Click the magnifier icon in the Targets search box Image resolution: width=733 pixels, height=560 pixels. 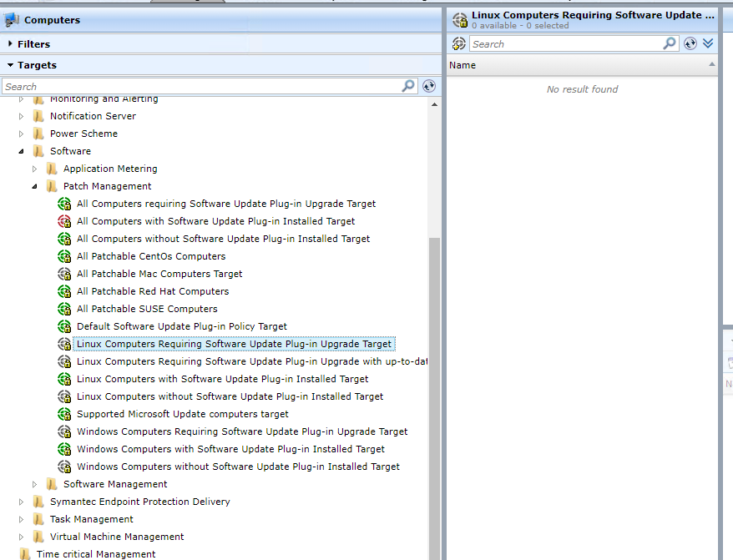(x=408, y=86)
